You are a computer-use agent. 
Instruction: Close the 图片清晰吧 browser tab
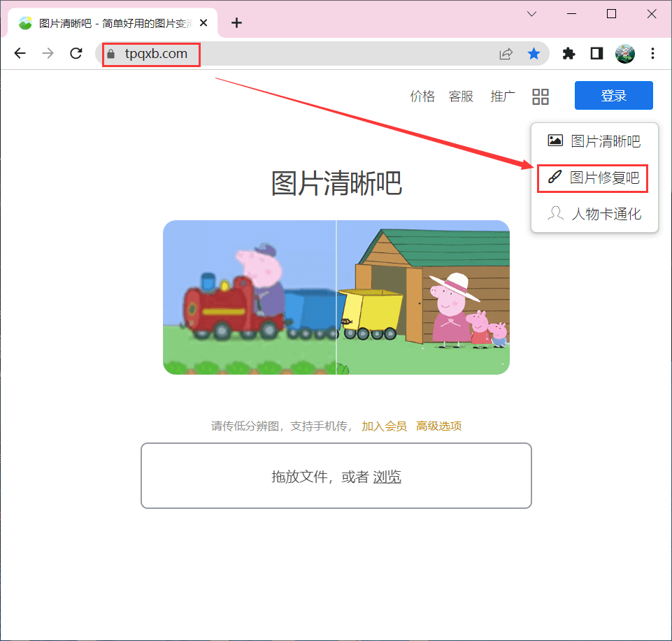(x=203, y=23)
